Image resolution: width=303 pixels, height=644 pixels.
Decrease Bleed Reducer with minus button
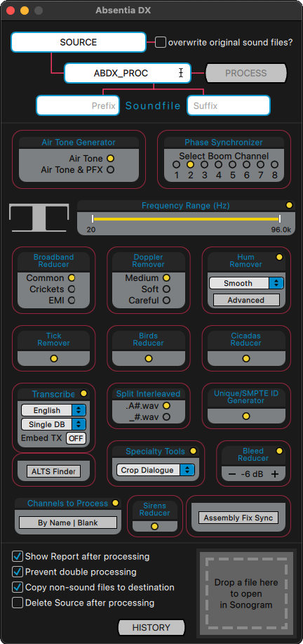pos(232,474)
